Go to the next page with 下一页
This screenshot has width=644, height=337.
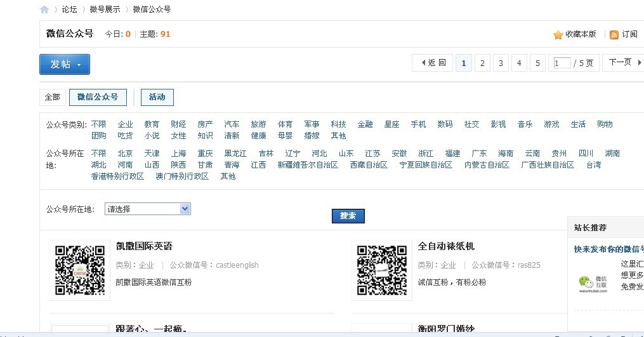623,63
